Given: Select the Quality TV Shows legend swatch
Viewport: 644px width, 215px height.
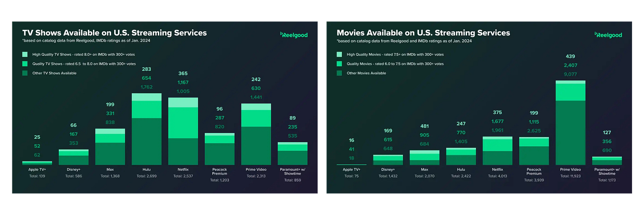Looking at the screenshot, I should (26, 64).
